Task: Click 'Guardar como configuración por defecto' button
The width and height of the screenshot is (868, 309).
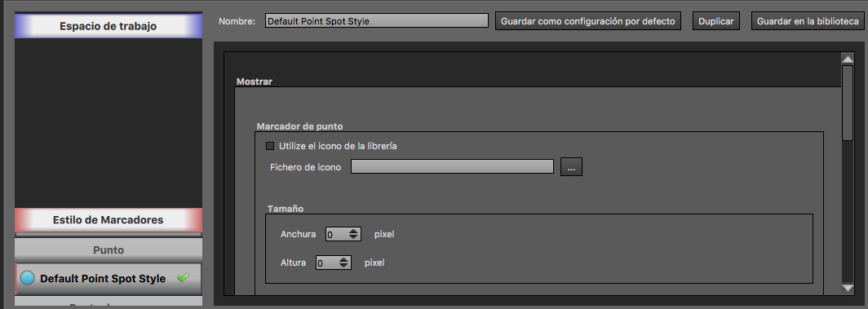Action: coord(588,21)
